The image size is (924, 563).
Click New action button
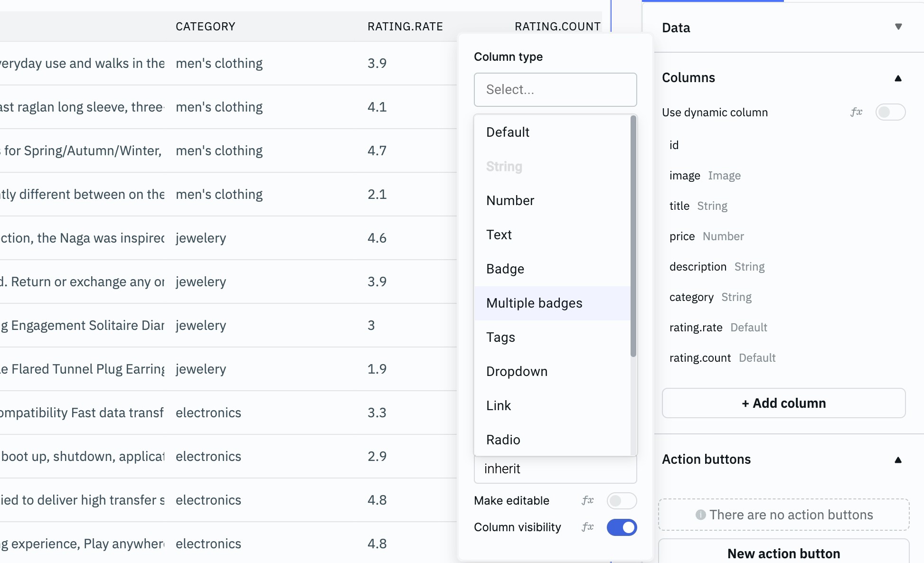[783, 553]
